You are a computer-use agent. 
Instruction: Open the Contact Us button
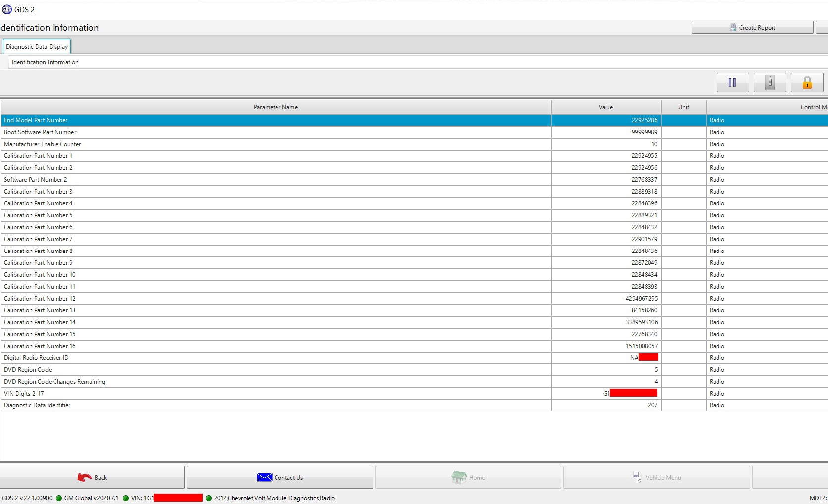[x=279, y=477]
